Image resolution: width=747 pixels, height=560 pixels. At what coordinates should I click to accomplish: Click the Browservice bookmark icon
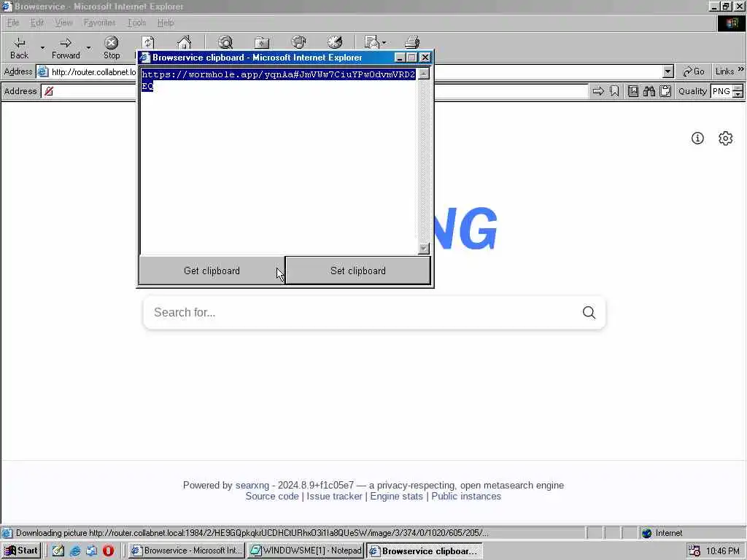(614, 91)
